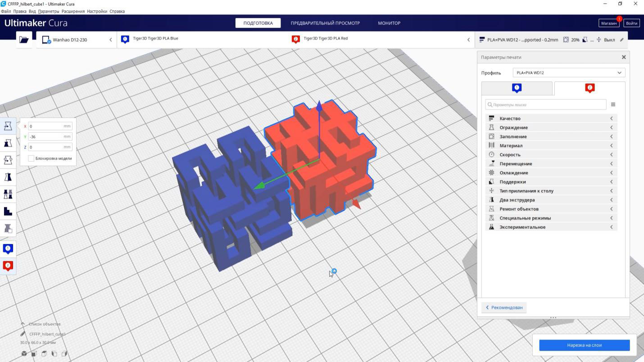The image size is (644, 362).
Task: Assign blue extruder 1 in left toolbar
Action: click(x=8, y=249)
